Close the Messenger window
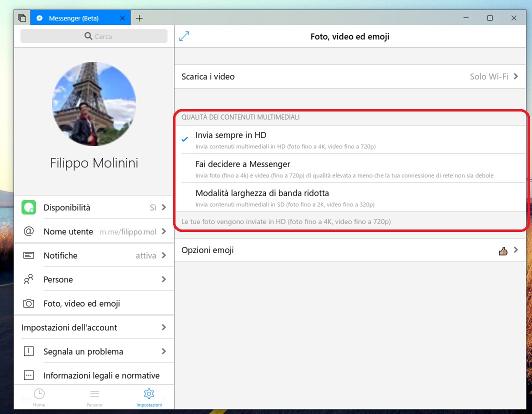This screenshot has width=532, height=414. pos(514,18)
